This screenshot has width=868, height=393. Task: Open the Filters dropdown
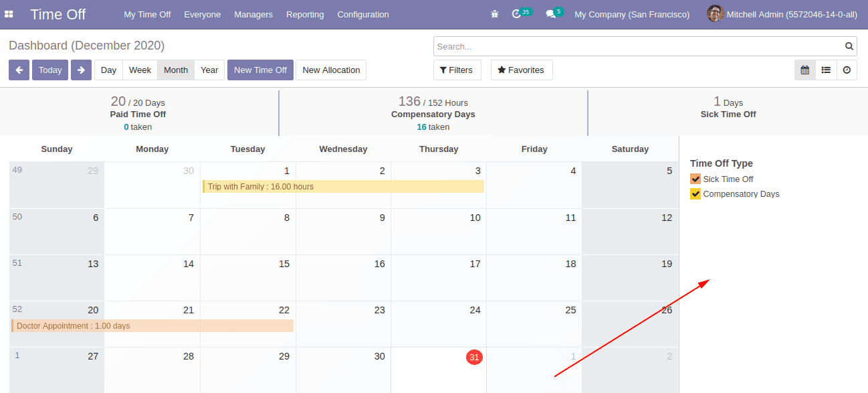[457, 70]
